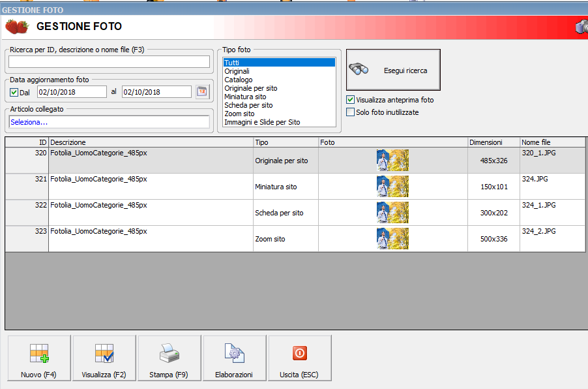
Task: Select Originali in Tipo foto list
Action: (279, 71)
